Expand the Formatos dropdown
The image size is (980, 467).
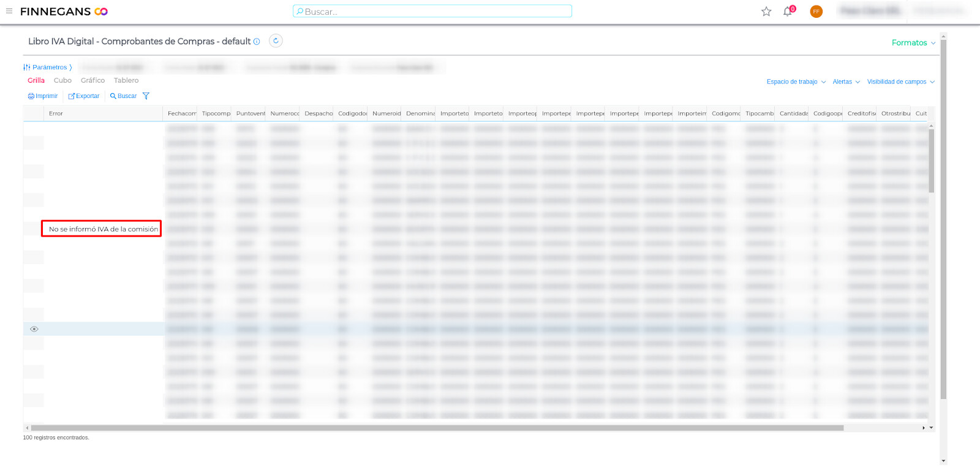pos(913,43)
